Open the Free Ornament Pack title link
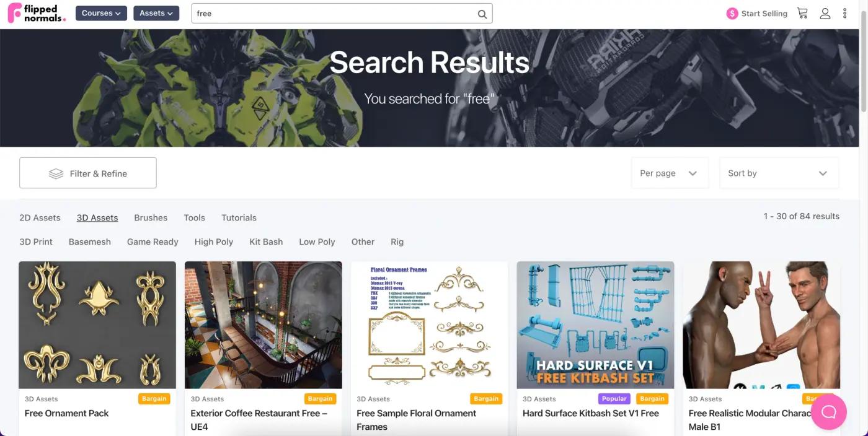This screenshot has width=868, height=436. coord(66,413)
